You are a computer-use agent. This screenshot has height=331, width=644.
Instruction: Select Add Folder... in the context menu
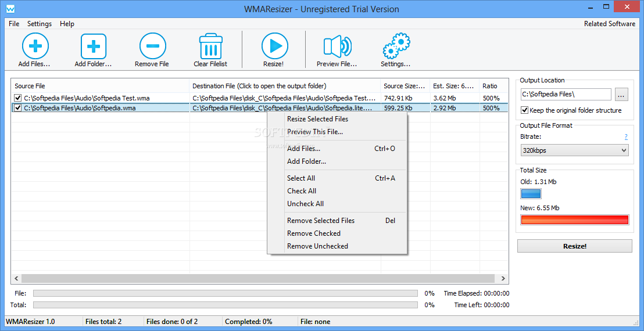tap(337, 161)
